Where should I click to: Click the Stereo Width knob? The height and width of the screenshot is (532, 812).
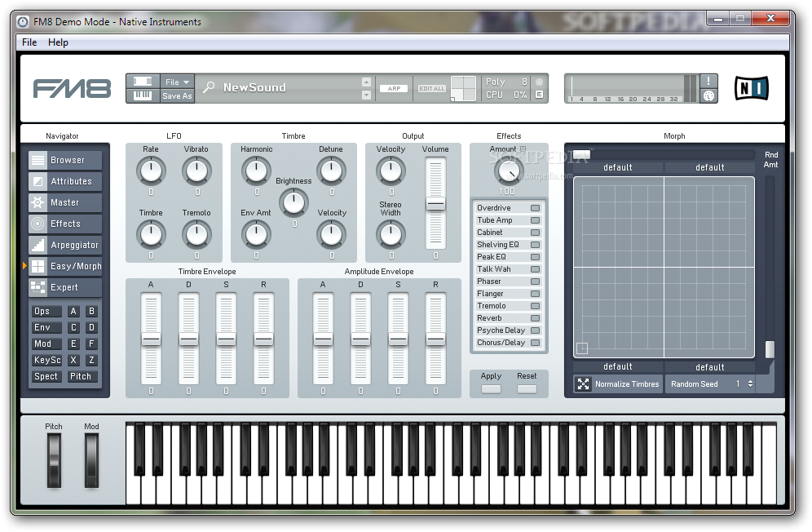pyautogui.click(x=391, y=234)
